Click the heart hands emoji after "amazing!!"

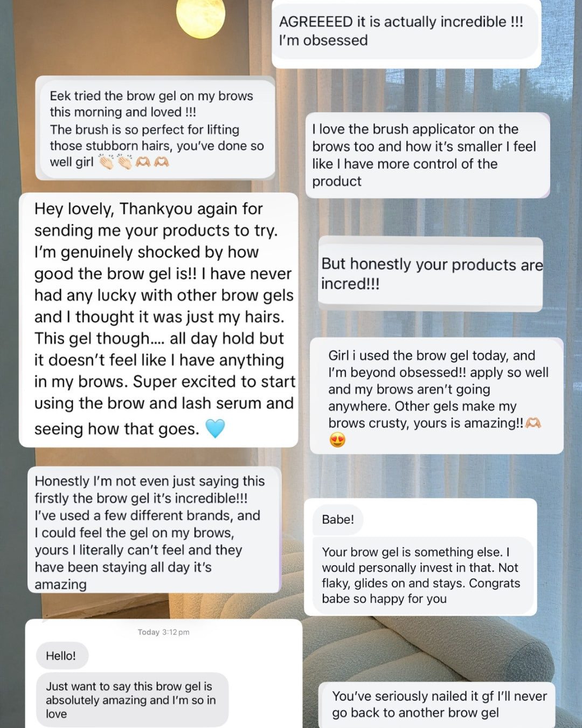(533, 423)
